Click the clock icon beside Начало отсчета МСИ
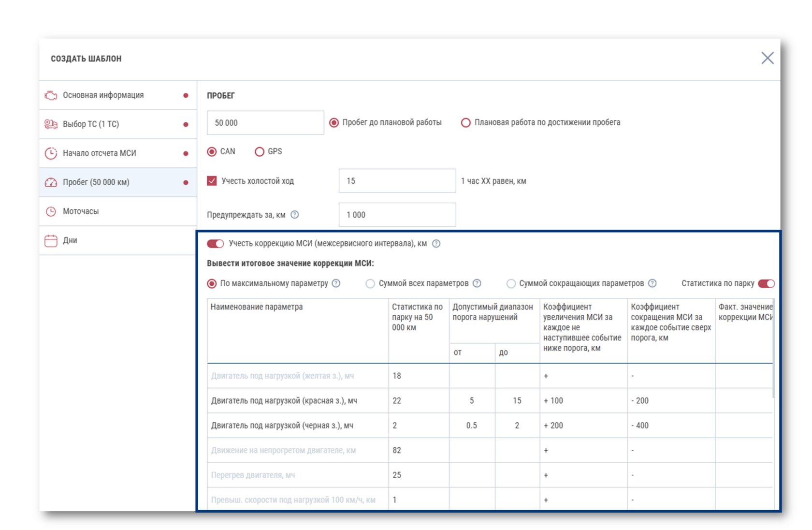This screenshot has height=530, width=812. point(51,153)
